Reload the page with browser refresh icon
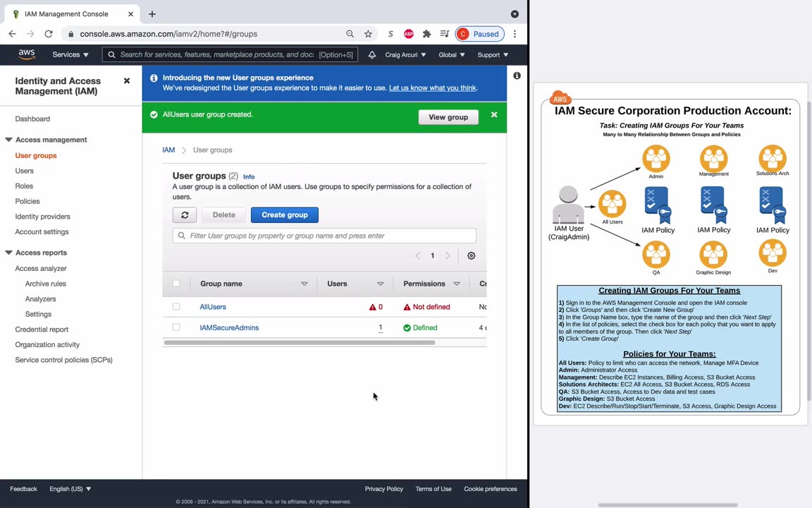 point(49,34)
